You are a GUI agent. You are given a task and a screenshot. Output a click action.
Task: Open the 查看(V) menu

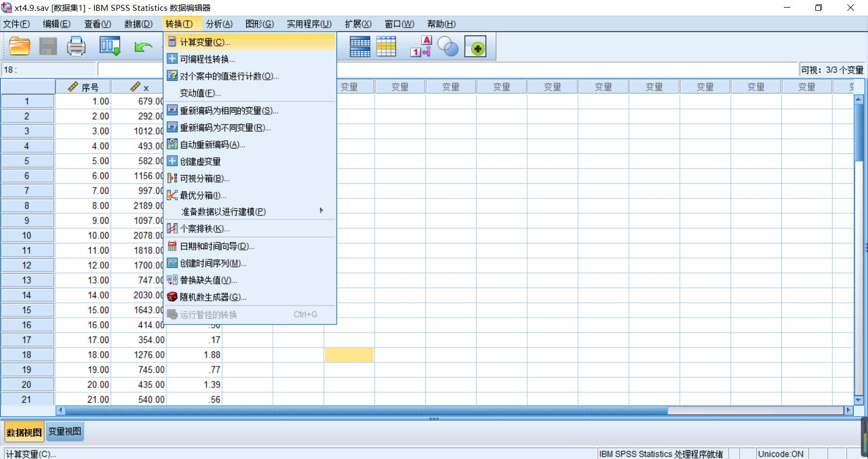98,24
